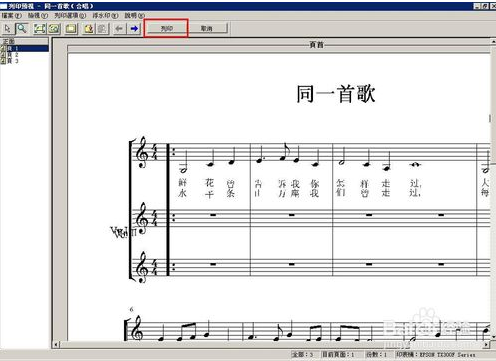Viewport: 496px width, 361px height.
Task: Click vertical scrollbar up arrow
Action: click(x=493, y=42)
